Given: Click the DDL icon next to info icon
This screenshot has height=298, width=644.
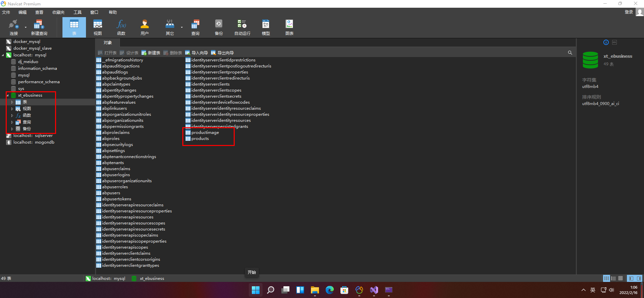Looking at the screenshot, I should [614, 42].
